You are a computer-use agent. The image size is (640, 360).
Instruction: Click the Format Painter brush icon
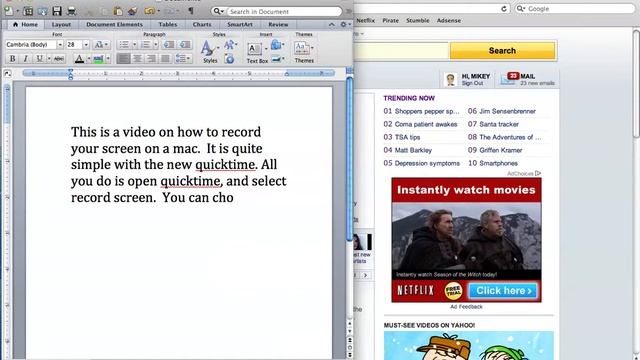click(x=132, y=11)
